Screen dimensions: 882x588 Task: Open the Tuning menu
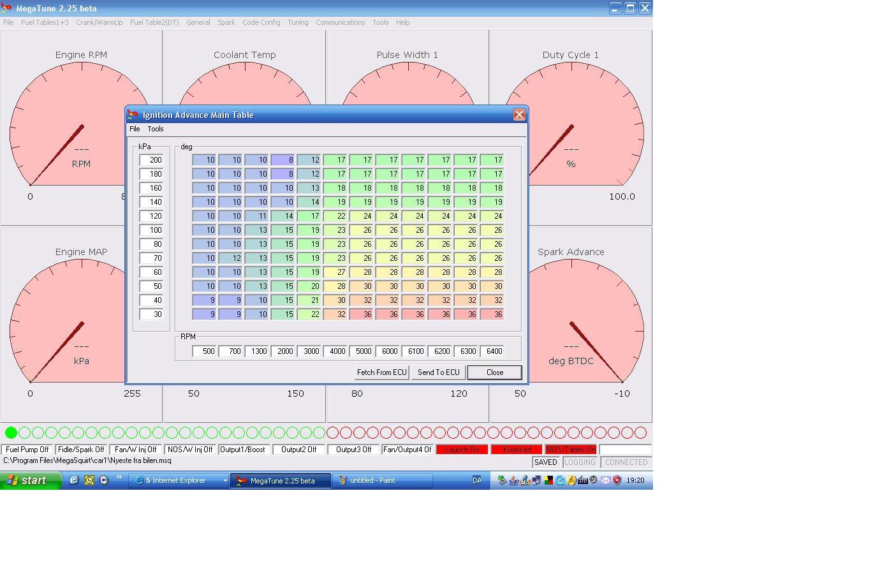298,22
